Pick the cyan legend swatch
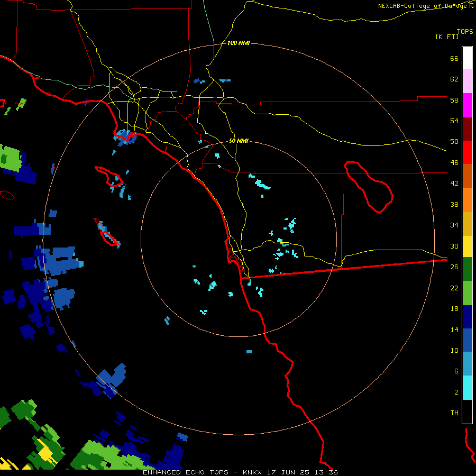 (x=467, y=388)
